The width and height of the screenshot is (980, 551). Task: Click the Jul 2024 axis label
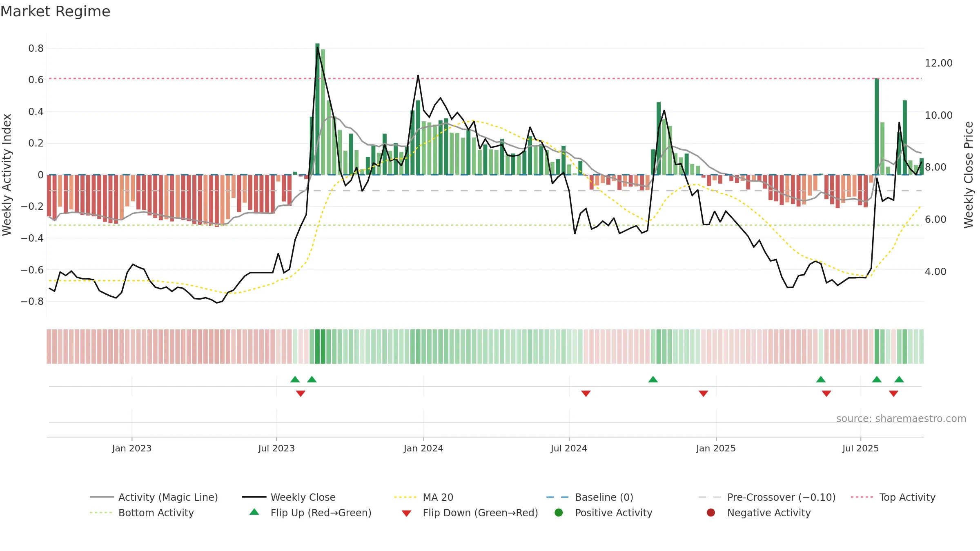point(569,448)
